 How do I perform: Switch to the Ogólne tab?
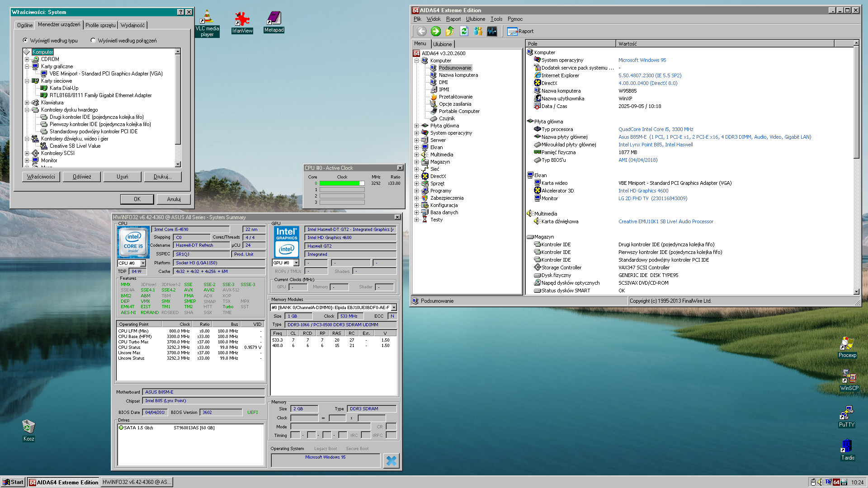pyautogui.click(x=25, y=25)
